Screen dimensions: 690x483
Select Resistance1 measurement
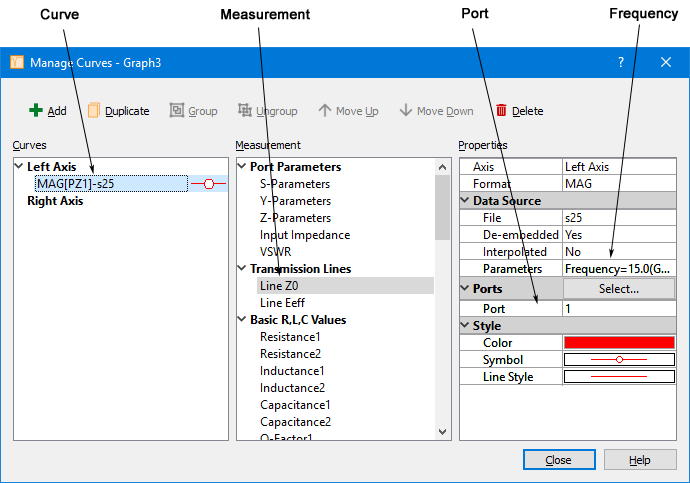point(290,337)
